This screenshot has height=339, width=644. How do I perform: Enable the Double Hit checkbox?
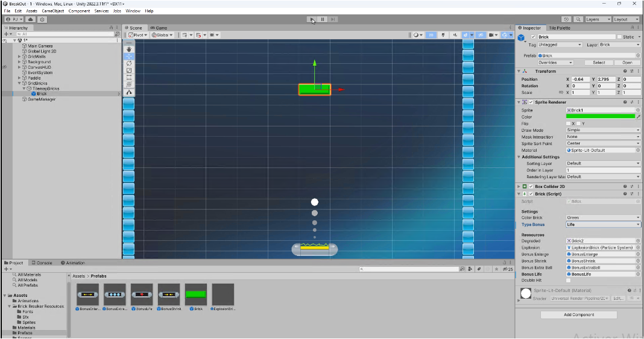click(x=568, y=281)
